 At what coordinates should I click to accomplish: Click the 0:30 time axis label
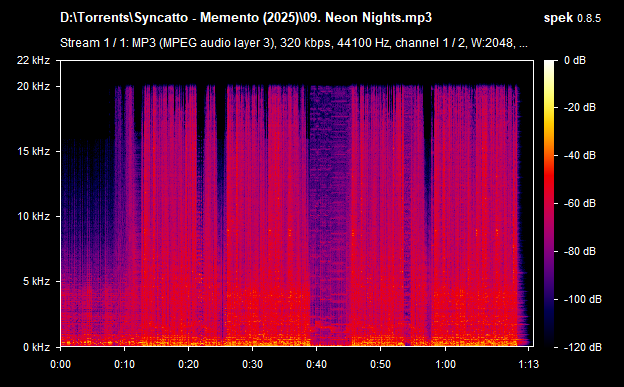point(253,364)
